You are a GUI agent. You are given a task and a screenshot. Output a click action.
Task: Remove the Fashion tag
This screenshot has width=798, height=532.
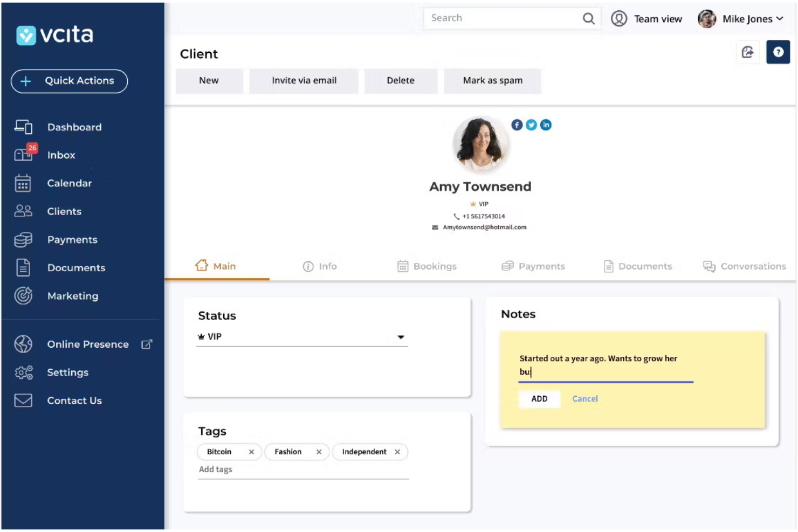pos(319,452)
